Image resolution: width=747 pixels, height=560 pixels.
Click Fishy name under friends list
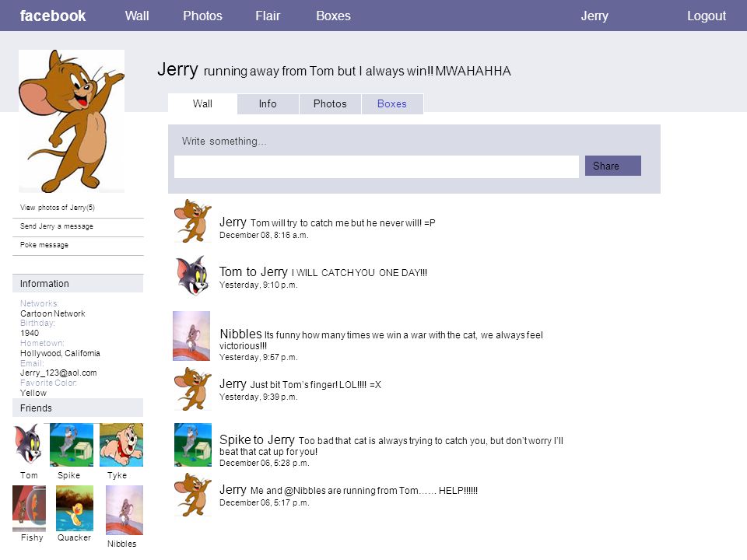[x=32, y=537]
